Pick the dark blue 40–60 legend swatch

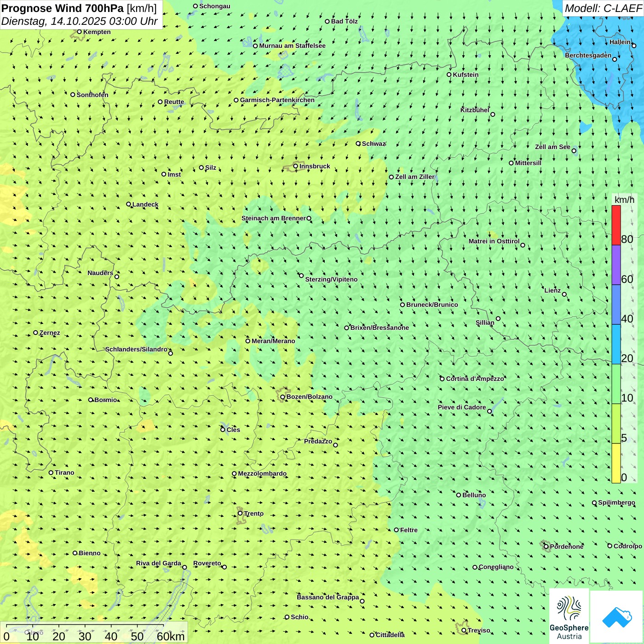[616, 305]
